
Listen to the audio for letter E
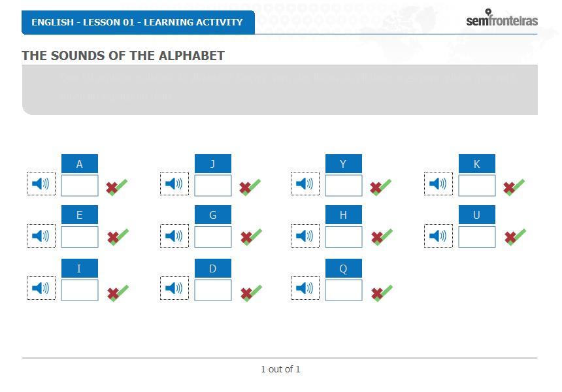[41, 236]
